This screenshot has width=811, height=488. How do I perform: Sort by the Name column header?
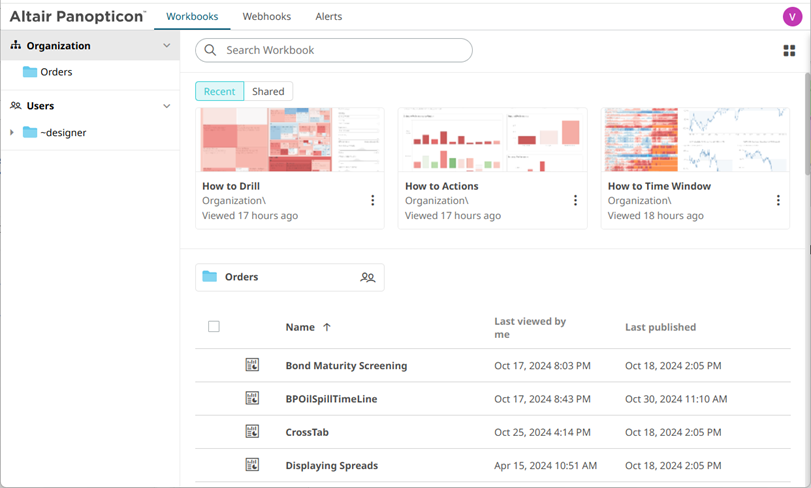tap(300, 327)
